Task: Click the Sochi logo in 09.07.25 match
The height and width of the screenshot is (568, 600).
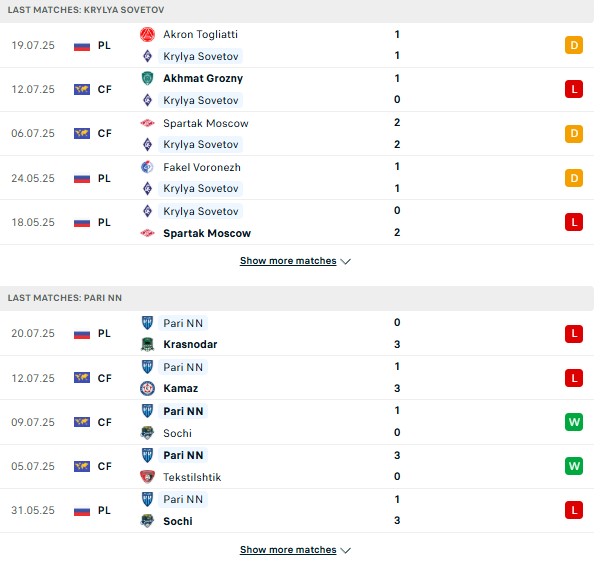Action: coord(147,433)
